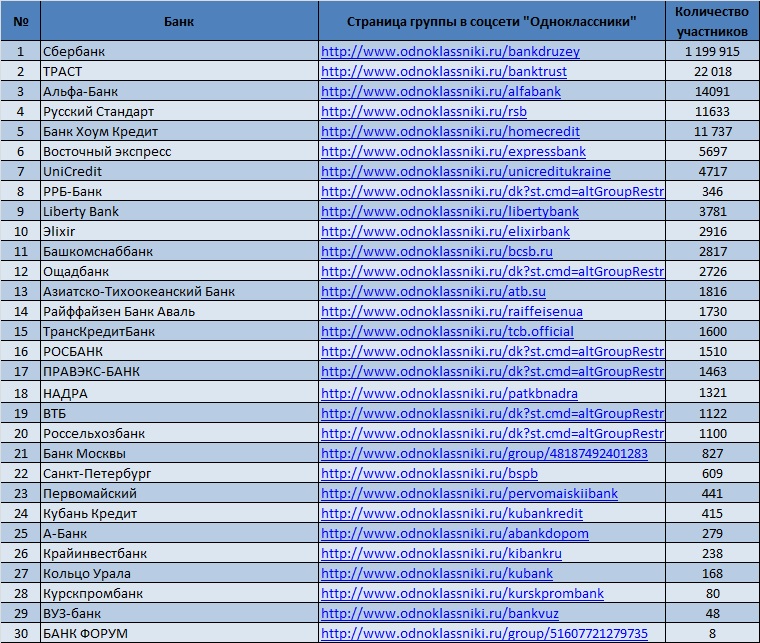Select the Восточный экспресс cell
Screen dimensions: 760x643
click(x=179, y=151)
